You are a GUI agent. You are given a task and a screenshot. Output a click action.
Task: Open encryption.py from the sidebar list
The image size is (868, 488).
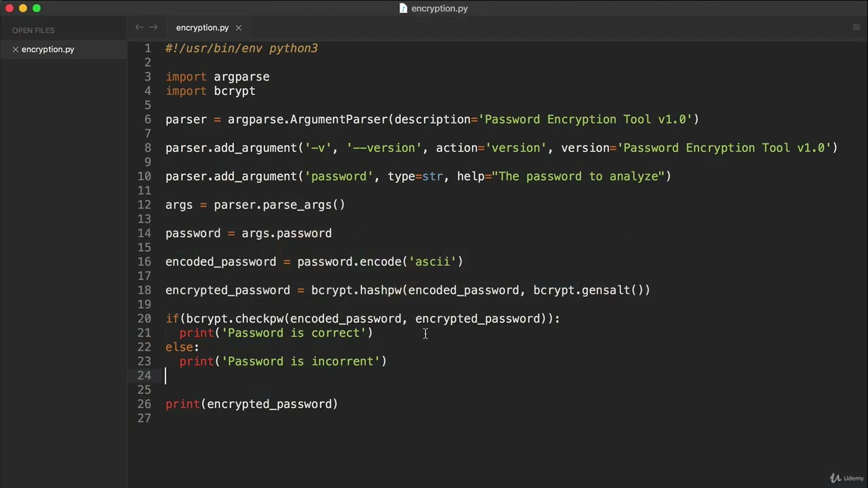pyautogui.click(x=47, y=49)
